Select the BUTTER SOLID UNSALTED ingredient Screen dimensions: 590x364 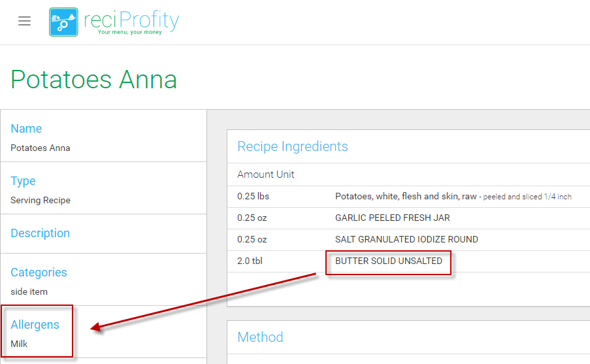[389, 261]
